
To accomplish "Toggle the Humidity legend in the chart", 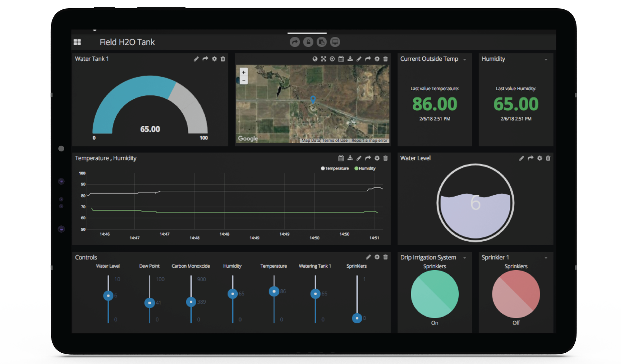I will [x=365, y=168].
